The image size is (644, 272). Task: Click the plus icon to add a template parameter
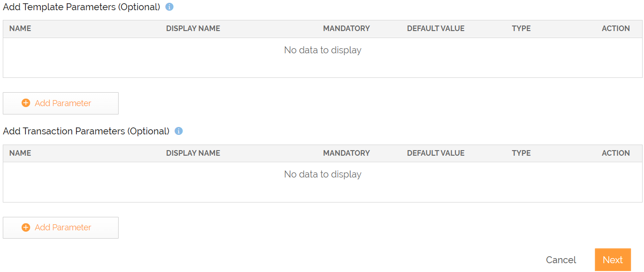(x=26, y=103)
